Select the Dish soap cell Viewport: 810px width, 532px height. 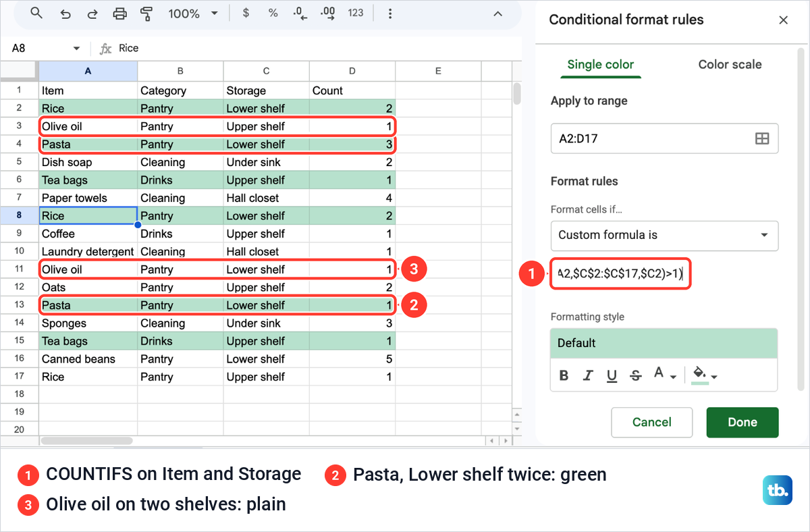88,162
